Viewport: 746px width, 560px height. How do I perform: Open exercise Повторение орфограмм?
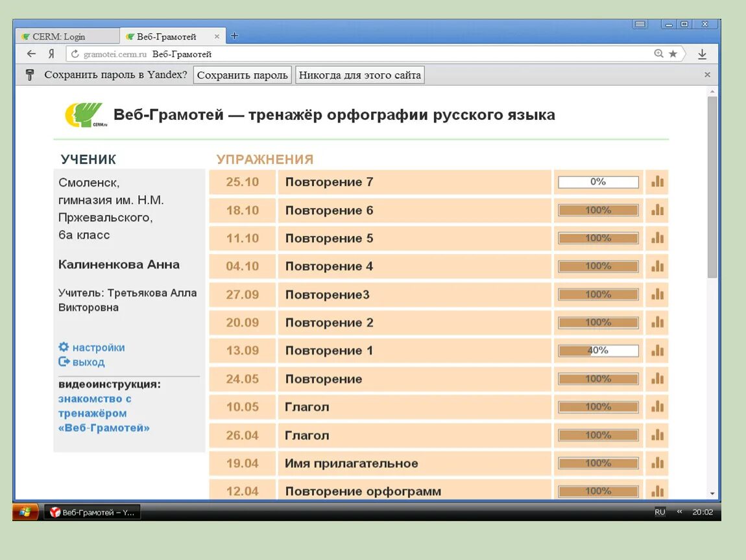point(363,491)
